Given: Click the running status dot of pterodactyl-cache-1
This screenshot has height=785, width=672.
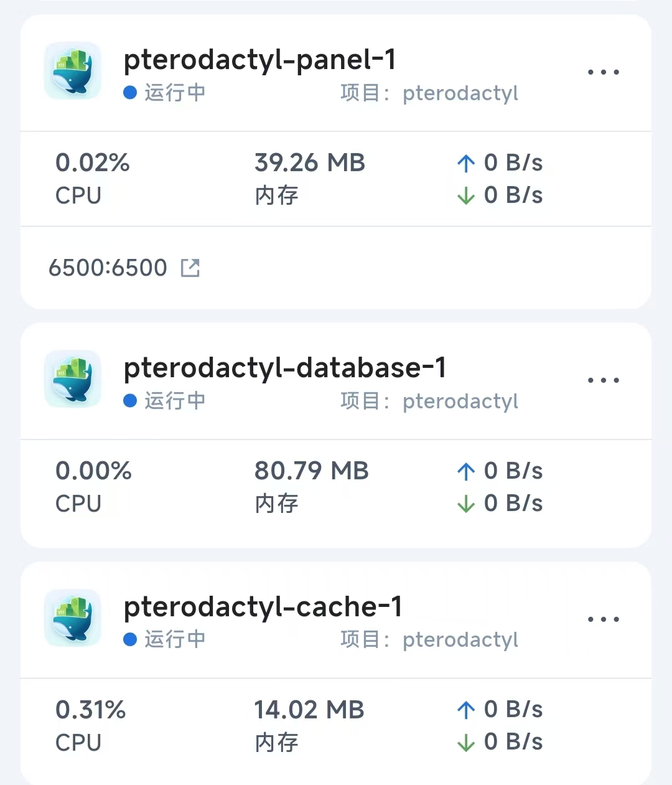Looking at the screenshot, I should [130, 639].
